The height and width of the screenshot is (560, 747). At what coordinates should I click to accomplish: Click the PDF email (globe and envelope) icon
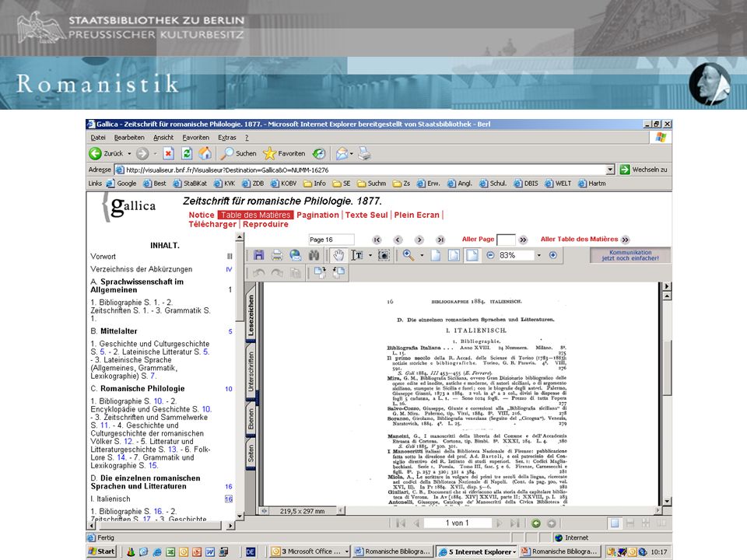pos(296,255)
